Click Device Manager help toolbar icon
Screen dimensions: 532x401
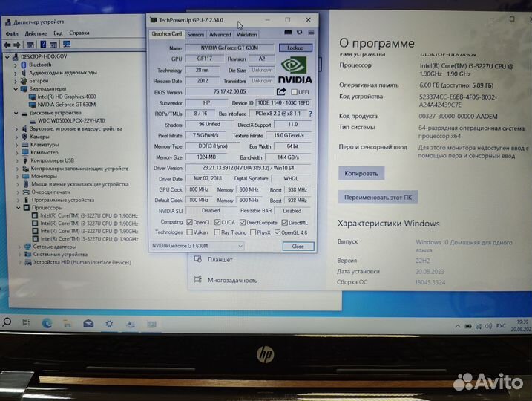[43, 44]
